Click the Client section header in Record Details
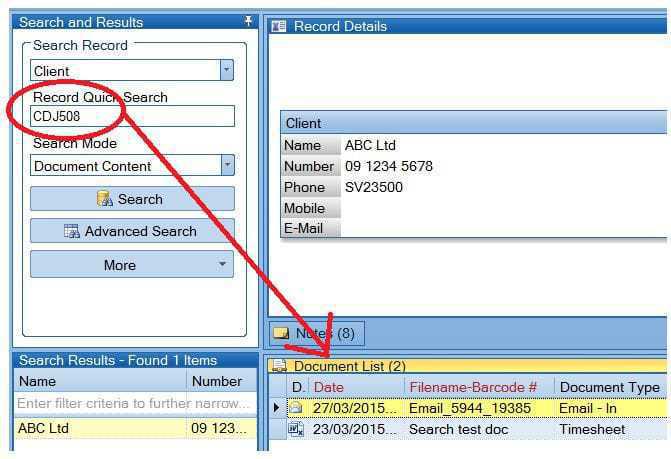Viewport: 671px width, 459px height. coord(474,123)
